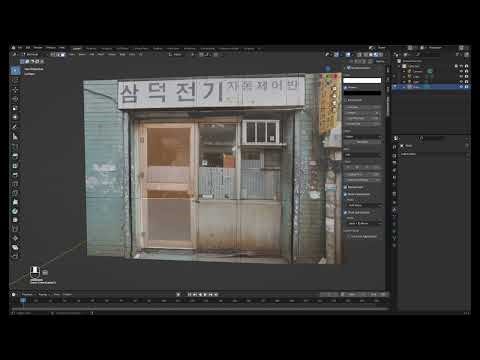Toggle viewport overlays button
This screenshot has width=480, height=360.
coord(347,54)
